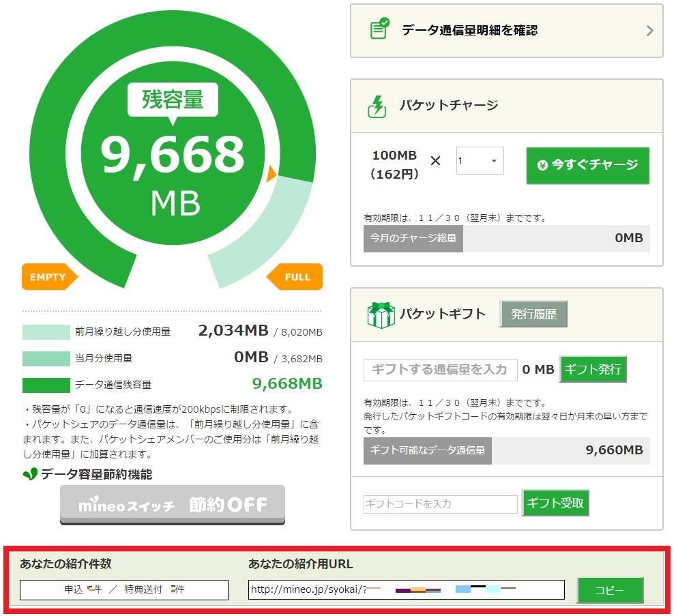
Task: Open the 発行履歴 gift history
Action: pos(533,314)
